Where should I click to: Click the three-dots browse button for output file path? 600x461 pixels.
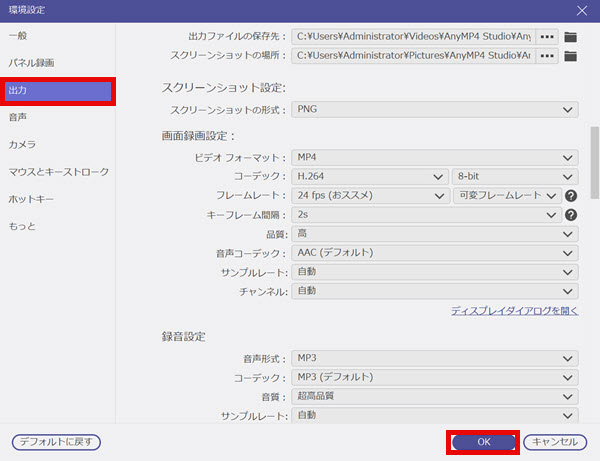[547, 37]
